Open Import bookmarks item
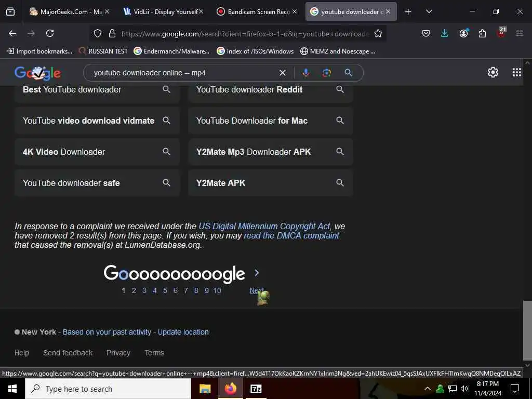This screenshot has width=532, height=399. [39, 51]
